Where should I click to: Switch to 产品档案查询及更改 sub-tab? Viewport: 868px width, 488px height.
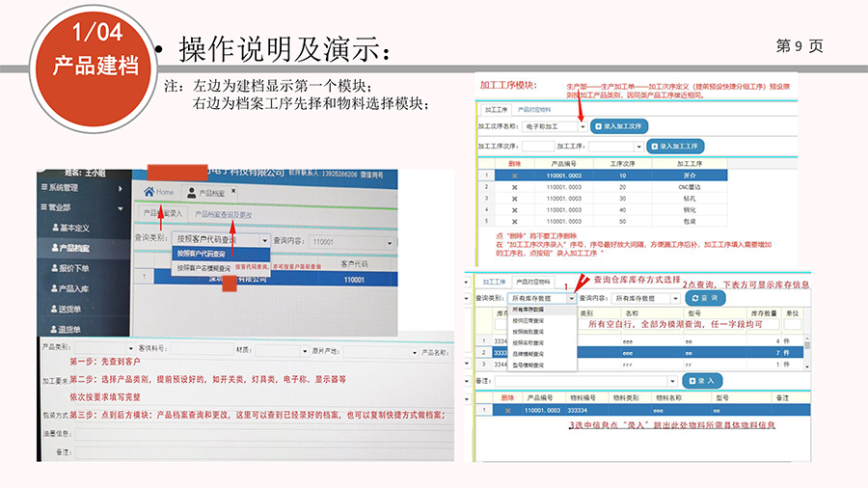click(x=223, y=215)
